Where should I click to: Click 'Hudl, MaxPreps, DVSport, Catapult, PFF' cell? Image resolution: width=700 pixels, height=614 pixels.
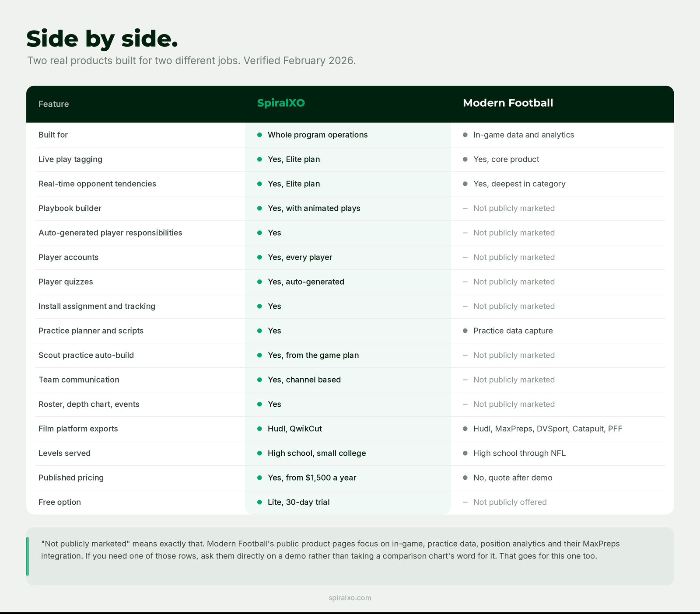point(548,429)
